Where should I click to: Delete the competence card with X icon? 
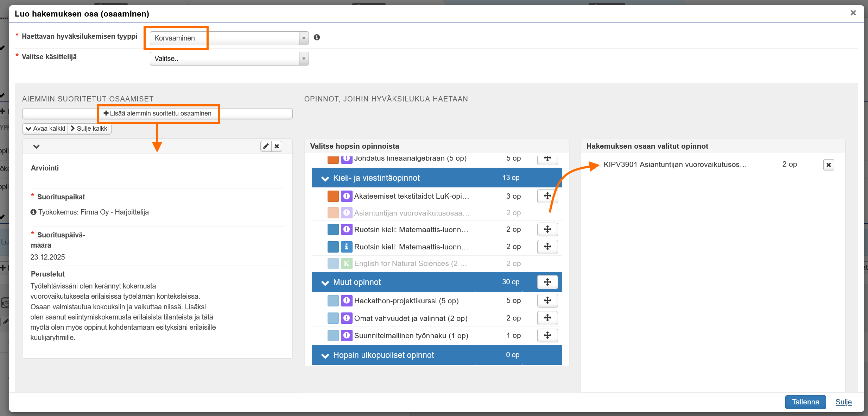point(277,146)
